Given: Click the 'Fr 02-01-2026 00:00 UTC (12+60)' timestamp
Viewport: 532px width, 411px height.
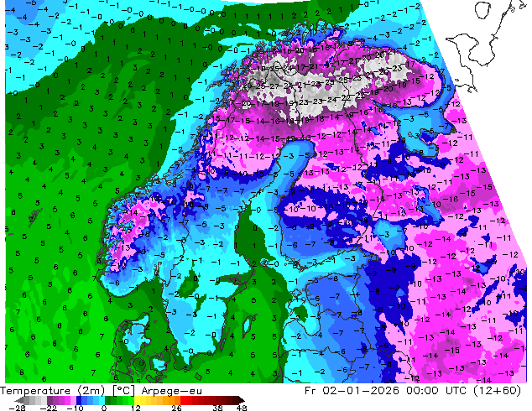Looking at the screenshot, I should tap(413, 391).
